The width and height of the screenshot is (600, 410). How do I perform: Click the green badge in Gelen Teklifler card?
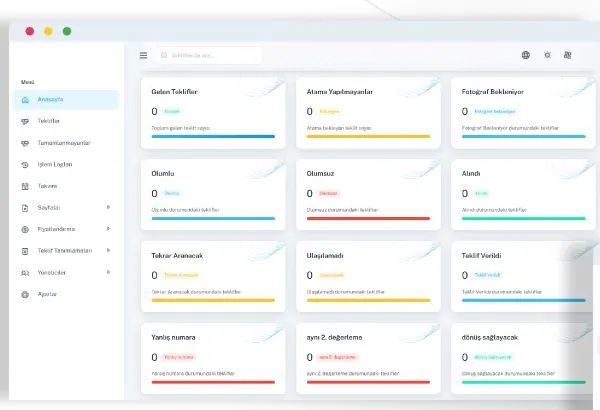click(172, 111)
